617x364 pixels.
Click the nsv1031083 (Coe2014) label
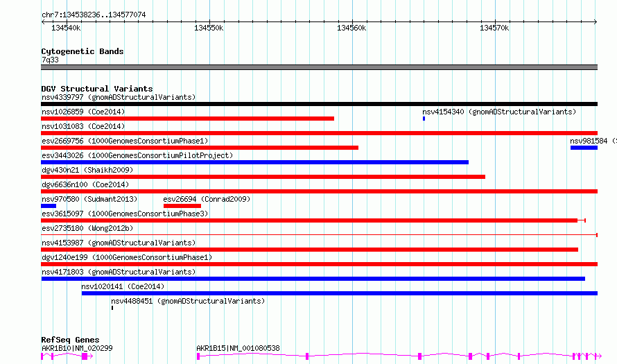[x=83, y=126]
